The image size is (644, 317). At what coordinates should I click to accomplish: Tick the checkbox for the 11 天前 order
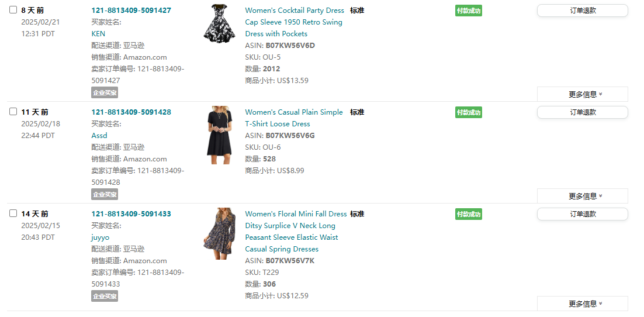13,112
